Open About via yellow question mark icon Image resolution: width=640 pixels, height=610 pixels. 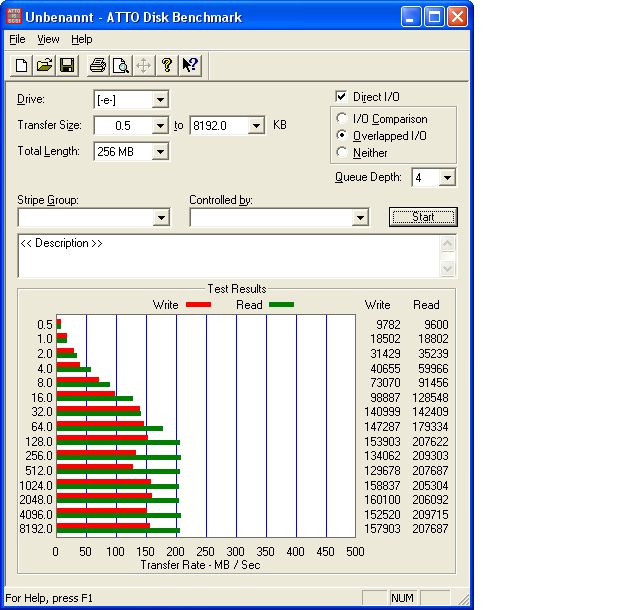tap(167, 65)
